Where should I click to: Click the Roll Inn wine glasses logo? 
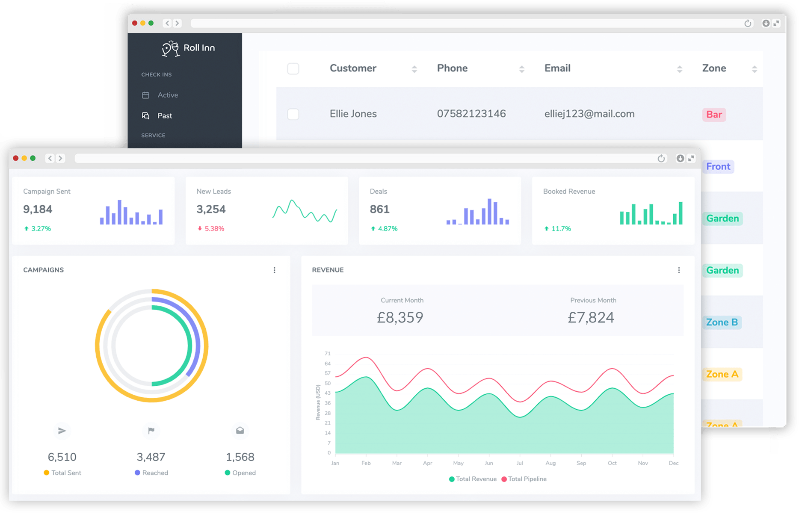pos(170,48)
